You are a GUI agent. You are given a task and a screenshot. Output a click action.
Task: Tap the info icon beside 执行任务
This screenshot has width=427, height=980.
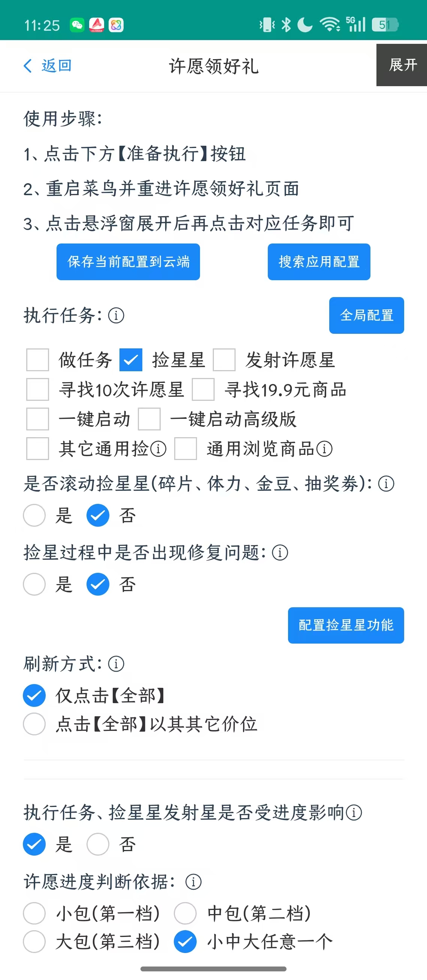tap(116, 315)
